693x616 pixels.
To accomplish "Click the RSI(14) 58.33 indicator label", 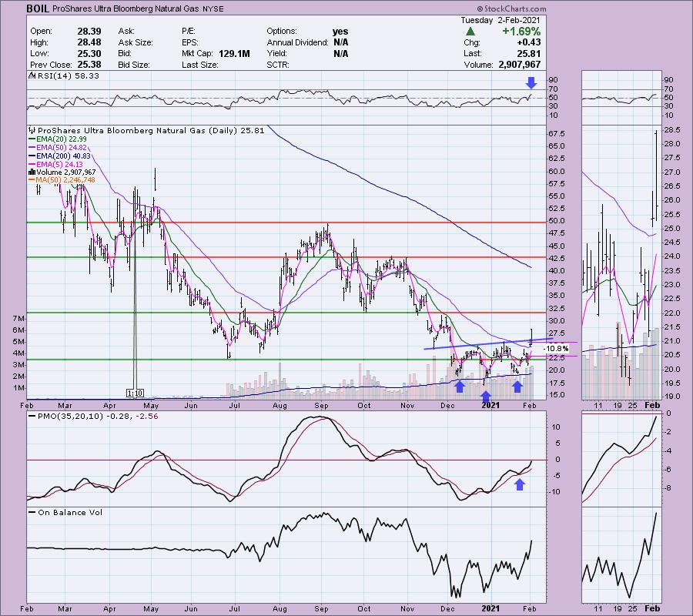I will click(68, 75).
